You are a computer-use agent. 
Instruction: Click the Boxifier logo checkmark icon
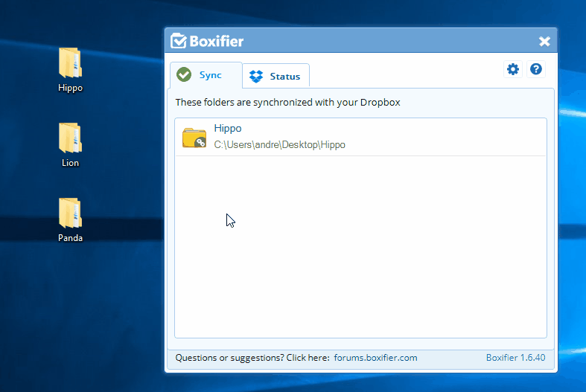click(179, 41)
